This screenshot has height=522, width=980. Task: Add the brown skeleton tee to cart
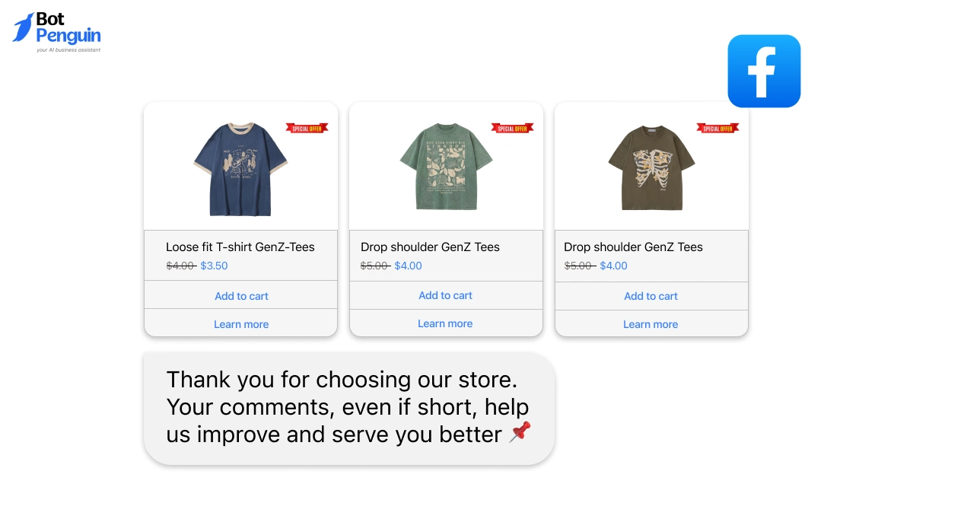pyautogui.click(x=651, y=296)
